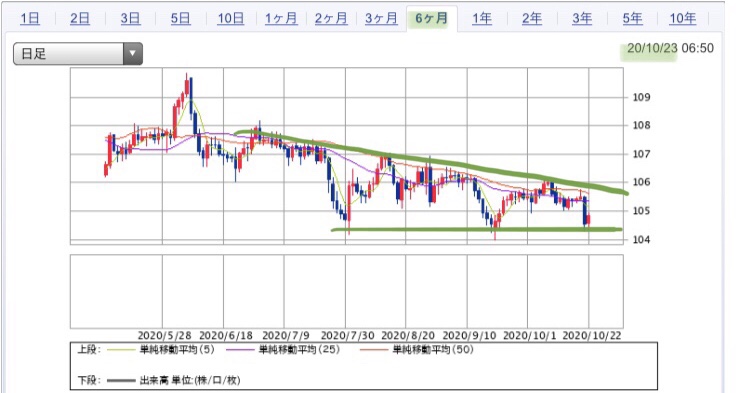738x393 pixels.
Task: Click the 108 price axis label
Action: click(x=641, y=126)
